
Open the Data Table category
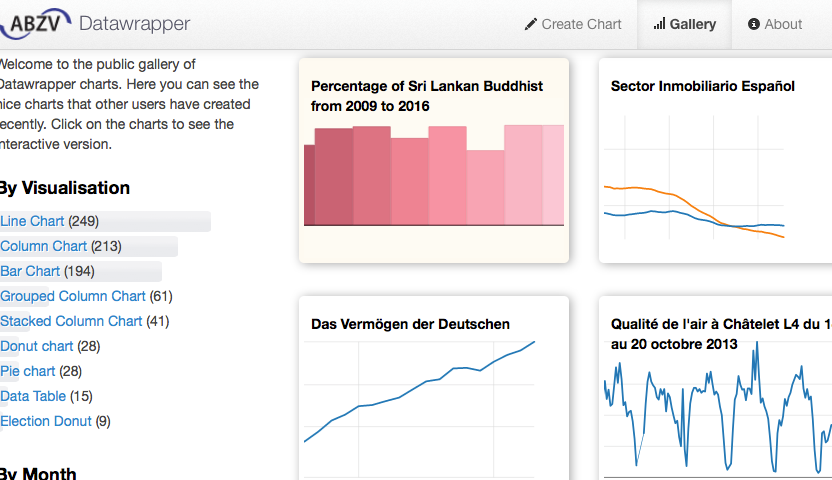[33, 396]
